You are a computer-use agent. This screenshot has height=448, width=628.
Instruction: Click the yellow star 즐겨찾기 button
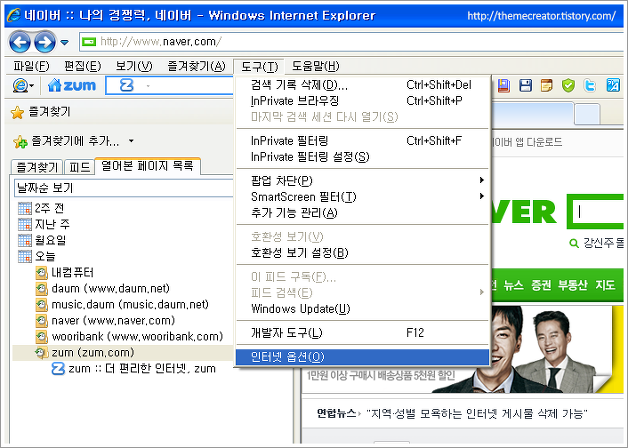[x=40, y=112]
